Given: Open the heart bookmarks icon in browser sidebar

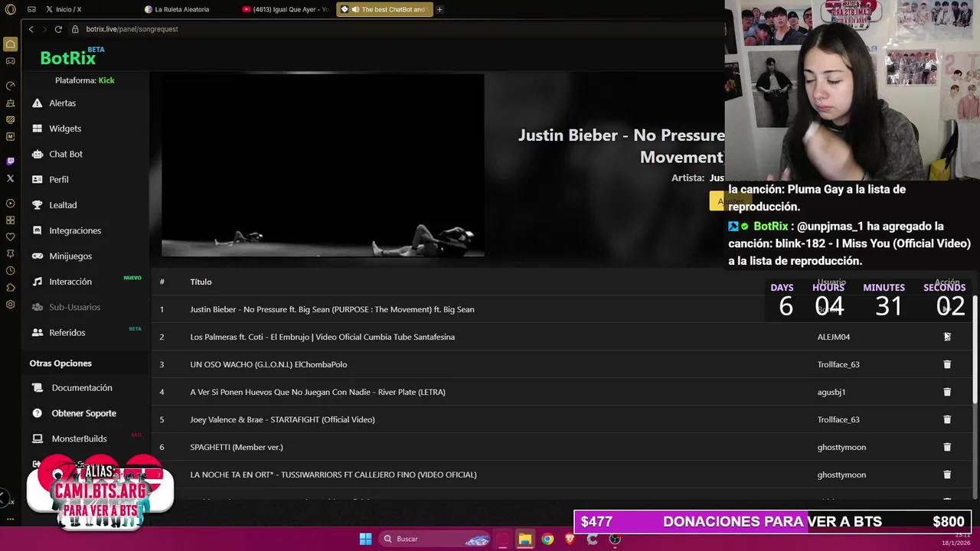Looking at the screenshot, I should (x=10, y=237).
